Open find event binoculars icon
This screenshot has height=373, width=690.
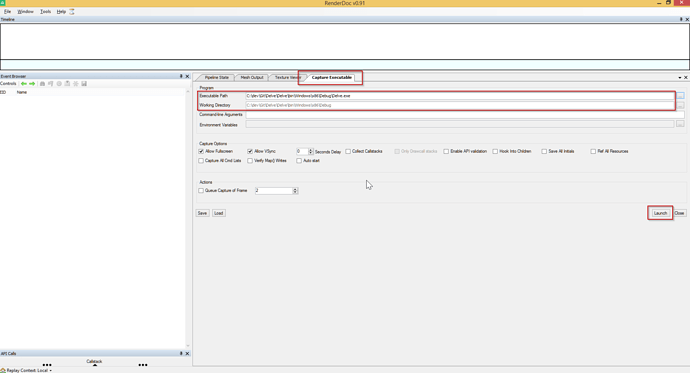pos(42,84)
